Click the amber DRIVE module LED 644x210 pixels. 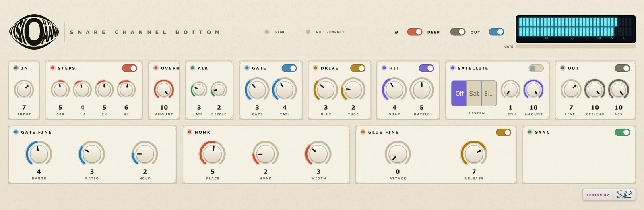point(316,68)
